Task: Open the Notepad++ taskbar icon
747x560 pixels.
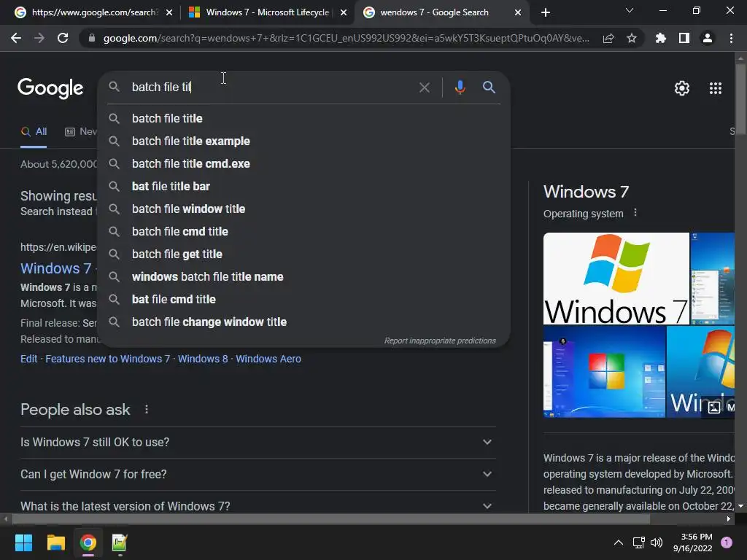Action: click(120, 542)
